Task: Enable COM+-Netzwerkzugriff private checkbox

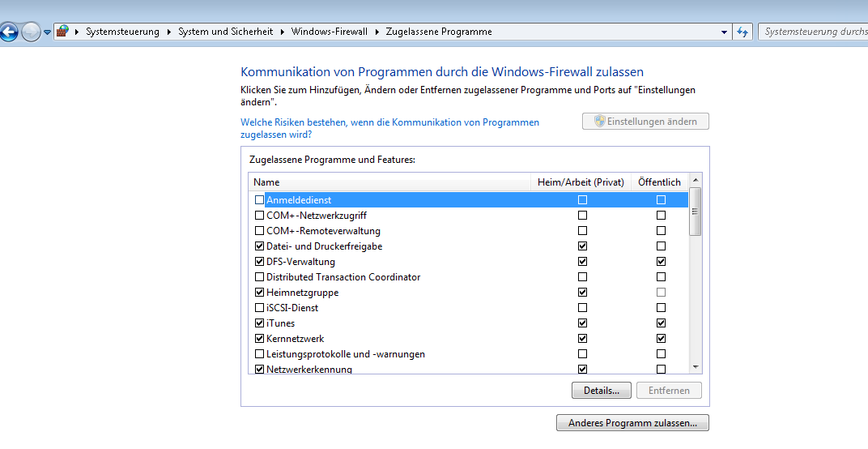Action: tap(582, 215)
